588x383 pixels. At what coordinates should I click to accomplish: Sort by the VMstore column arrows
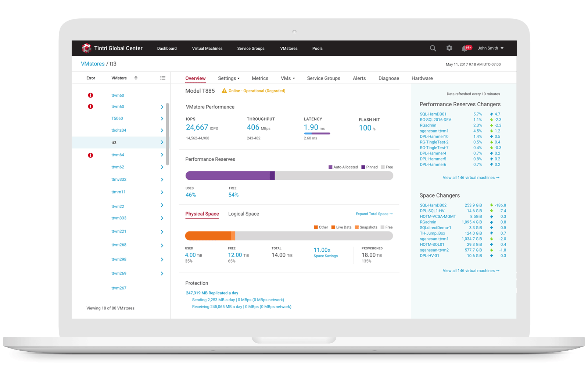136,78
